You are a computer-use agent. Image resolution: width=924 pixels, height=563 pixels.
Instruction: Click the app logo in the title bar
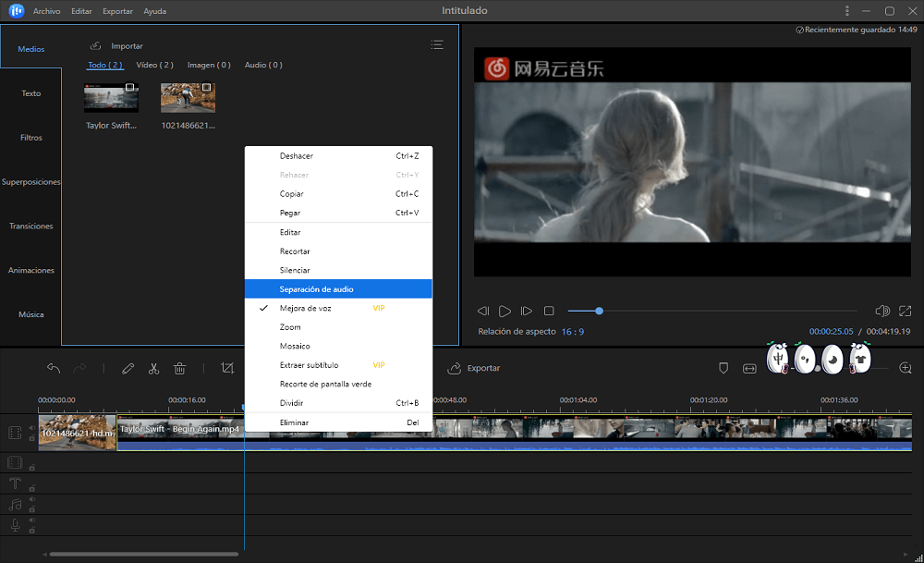(x=16, y=10)
